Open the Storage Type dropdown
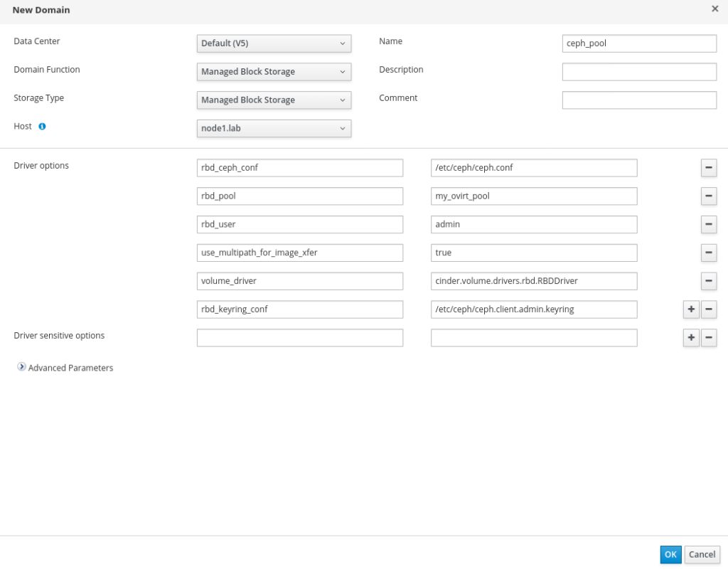This screenshot has width=728, height=572. point(274,100)
